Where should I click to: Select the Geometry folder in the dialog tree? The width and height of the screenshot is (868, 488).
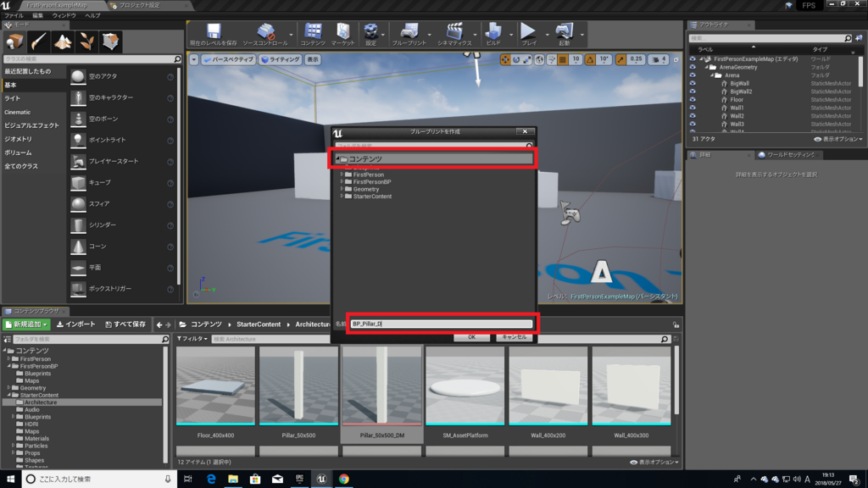[366, 189]
